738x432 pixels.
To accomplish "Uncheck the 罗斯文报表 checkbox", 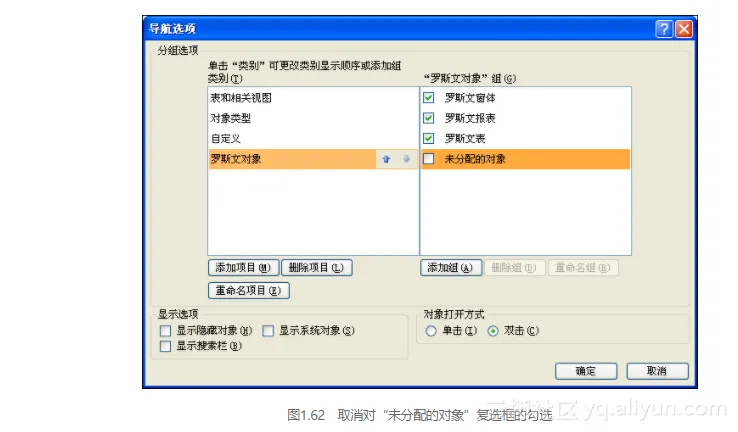I will [x=428, y=118].
